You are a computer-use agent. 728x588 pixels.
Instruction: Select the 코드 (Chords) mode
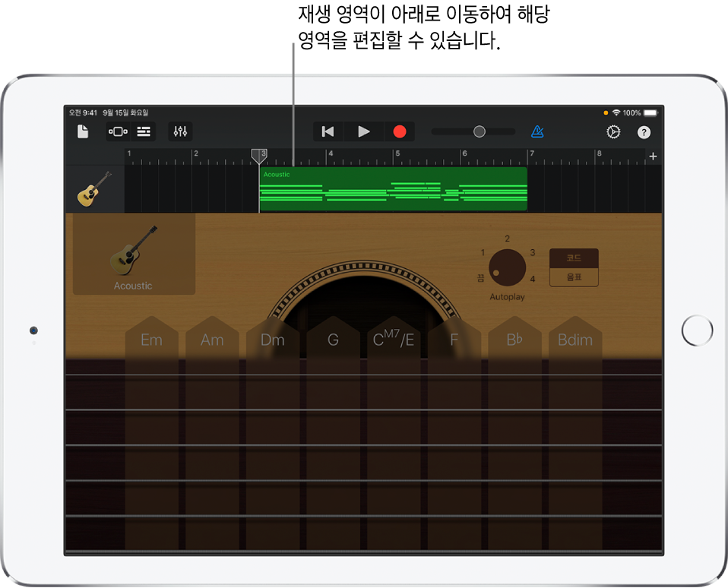(x=574, y=258)
